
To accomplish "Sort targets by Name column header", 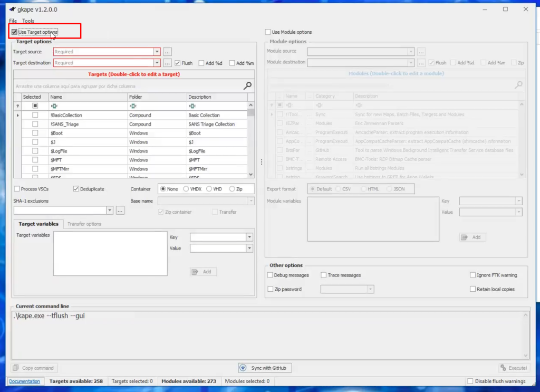I will point(88,97).
